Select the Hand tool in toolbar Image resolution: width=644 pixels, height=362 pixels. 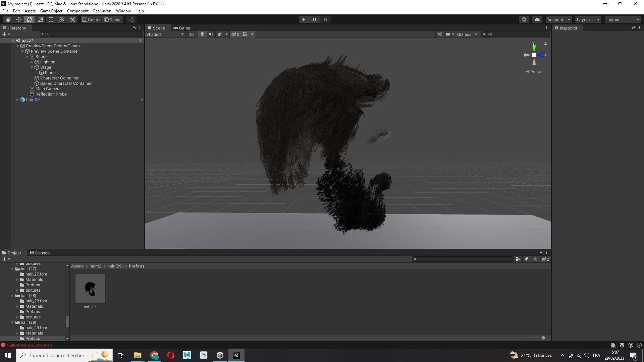[x=8, y=19]
